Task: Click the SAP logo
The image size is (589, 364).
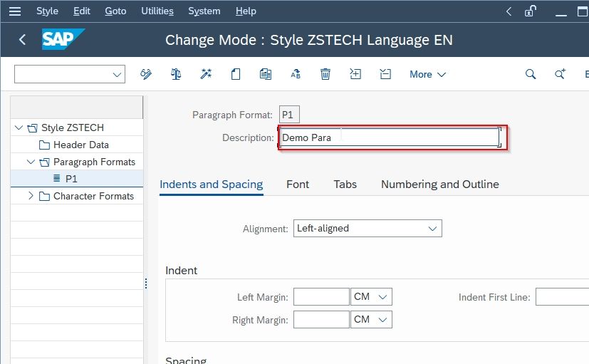Action: coord(63,39)
